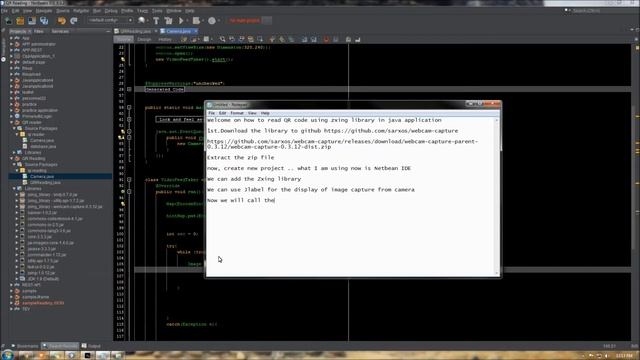The height and width of the screenshot is (360, 640).
Task: Open the Output bottom tab
Action: pyautogui.click(x=91, y=346)
